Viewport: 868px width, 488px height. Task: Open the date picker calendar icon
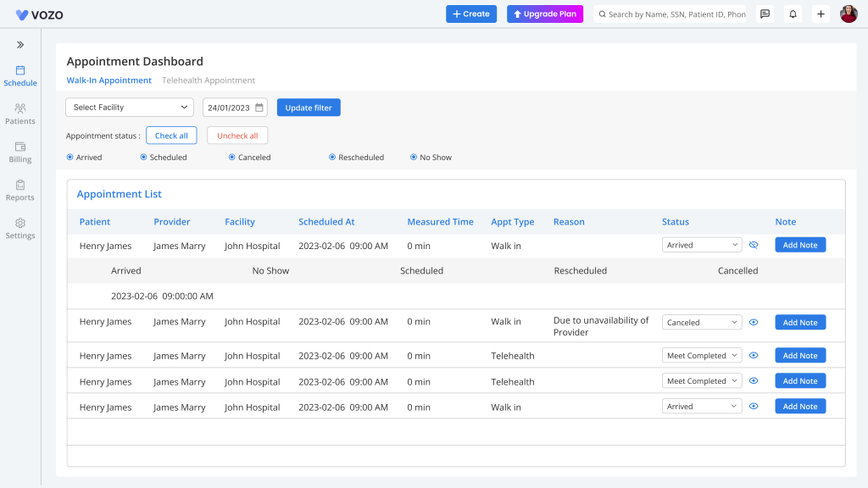pos(259,108)
